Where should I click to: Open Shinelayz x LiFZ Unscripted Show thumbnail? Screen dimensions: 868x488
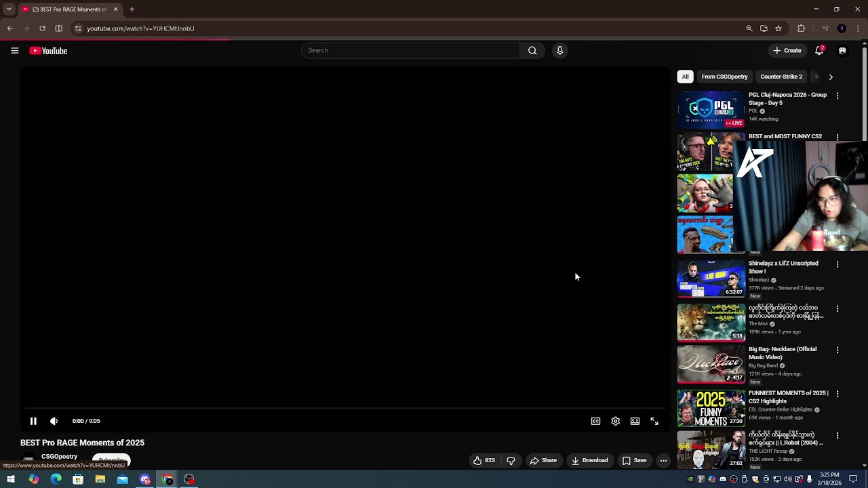[x=711, y=278]
